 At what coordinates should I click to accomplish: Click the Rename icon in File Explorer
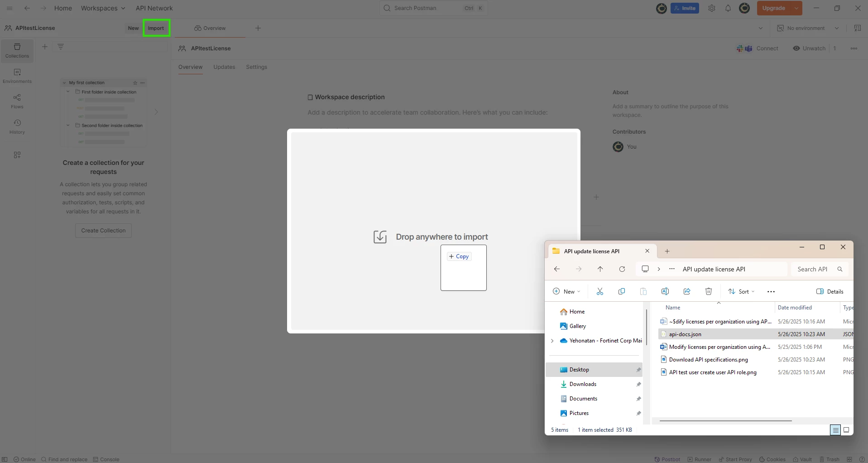coord(665,291)
